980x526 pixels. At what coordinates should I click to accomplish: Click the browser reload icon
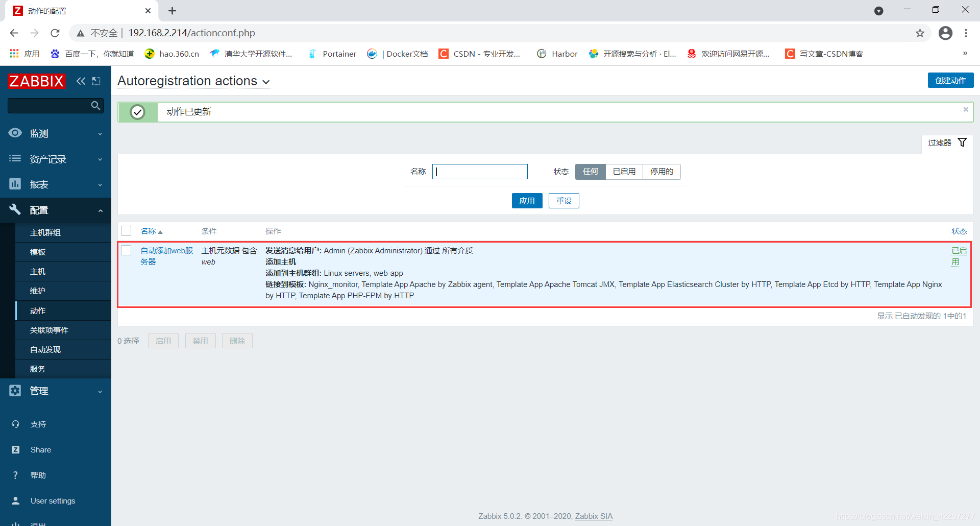click(x=55, y=33)
